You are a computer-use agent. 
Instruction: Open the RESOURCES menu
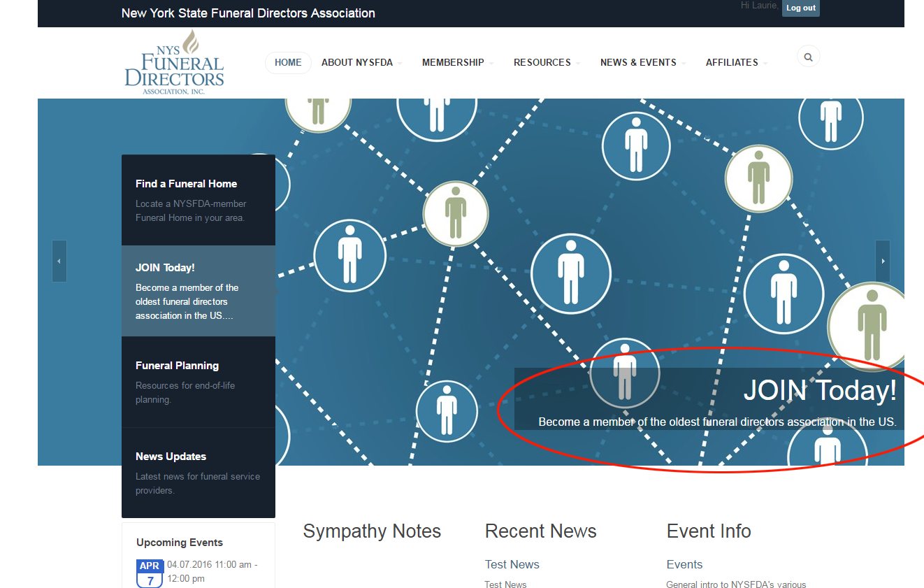click(542, 62)
